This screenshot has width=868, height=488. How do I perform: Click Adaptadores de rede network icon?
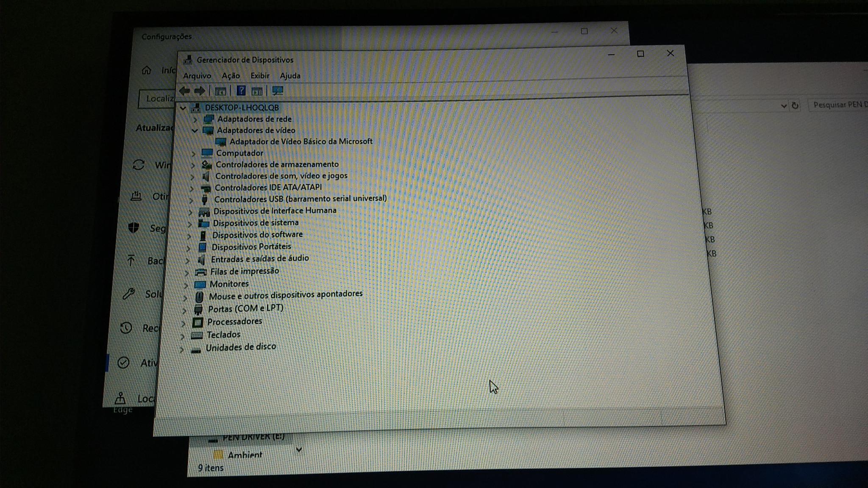tap(209, 119)
